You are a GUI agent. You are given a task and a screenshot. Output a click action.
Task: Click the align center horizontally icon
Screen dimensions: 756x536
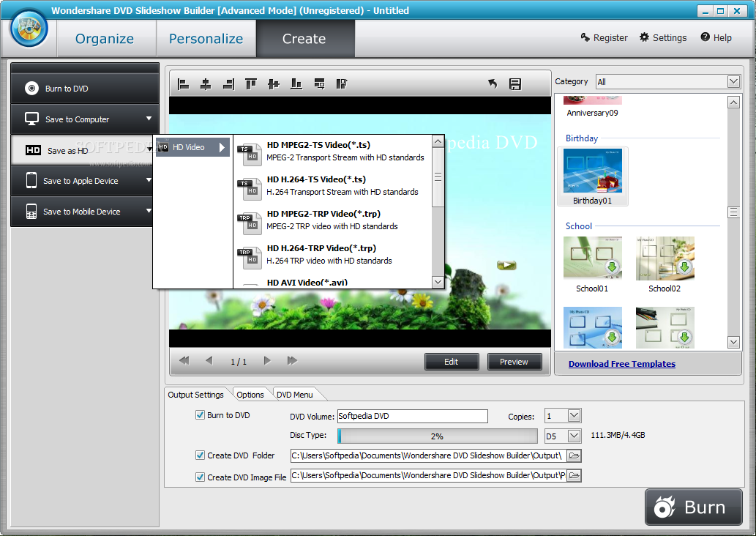206,84
